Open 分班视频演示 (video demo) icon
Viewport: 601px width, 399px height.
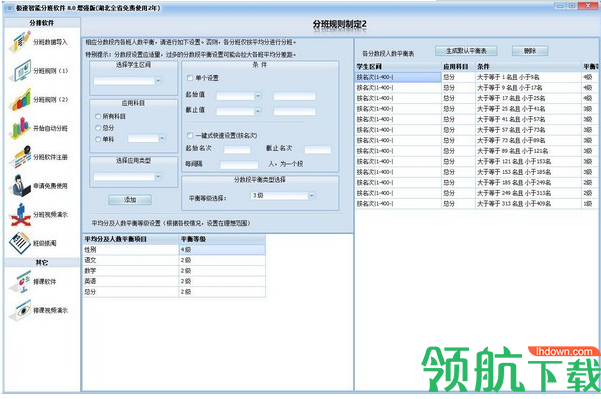(20, 214)
